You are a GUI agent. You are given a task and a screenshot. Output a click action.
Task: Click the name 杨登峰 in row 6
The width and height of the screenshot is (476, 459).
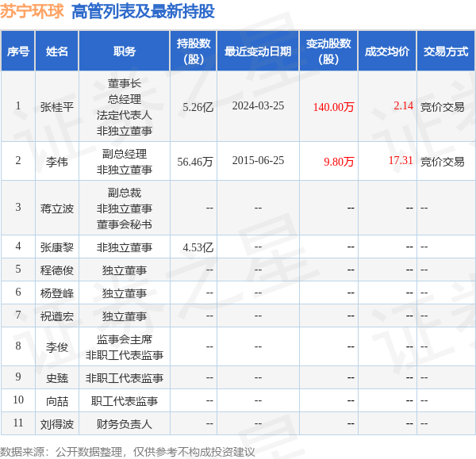pyautogui.click(x=57, y=293)
